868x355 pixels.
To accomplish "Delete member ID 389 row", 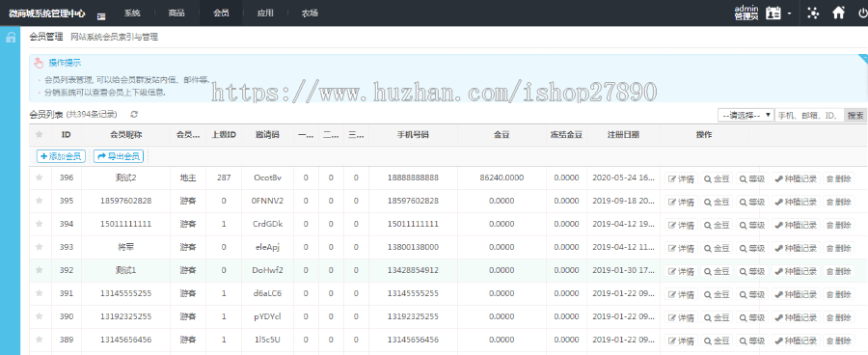I will [839, 341].
